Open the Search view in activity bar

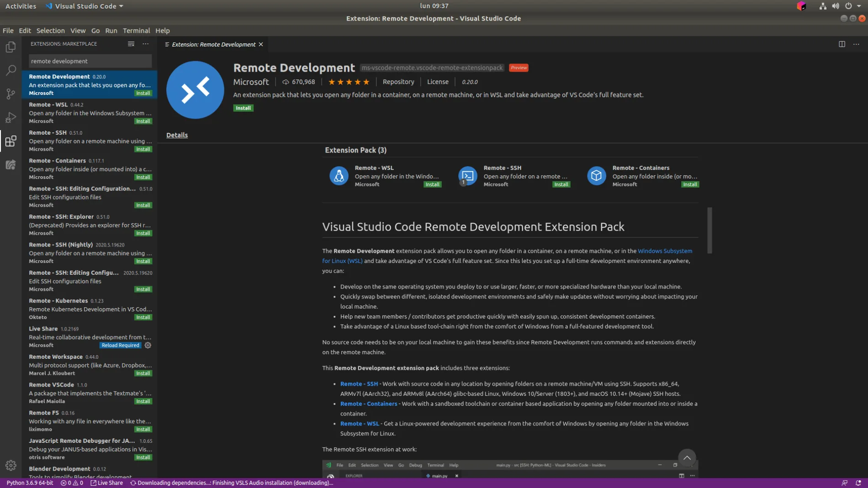(x=11, y=70)
